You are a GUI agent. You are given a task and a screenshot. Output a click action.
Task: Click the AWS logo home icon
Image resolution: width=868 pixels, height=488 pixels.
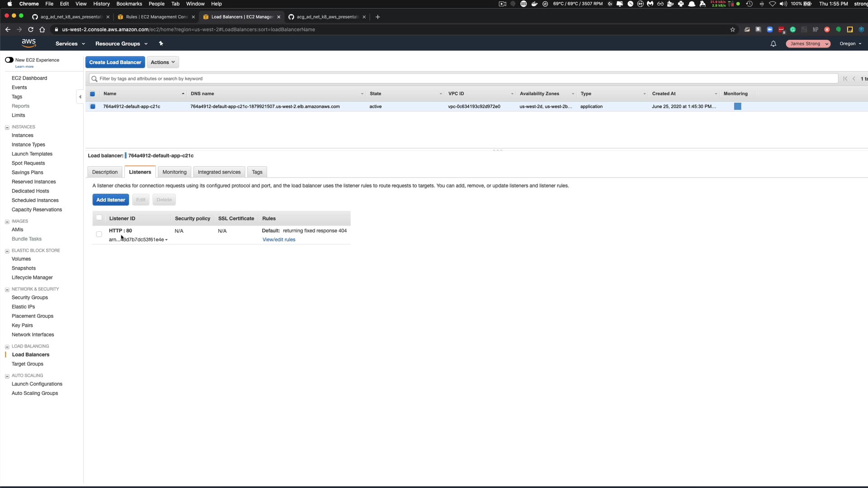coord(28,43)
